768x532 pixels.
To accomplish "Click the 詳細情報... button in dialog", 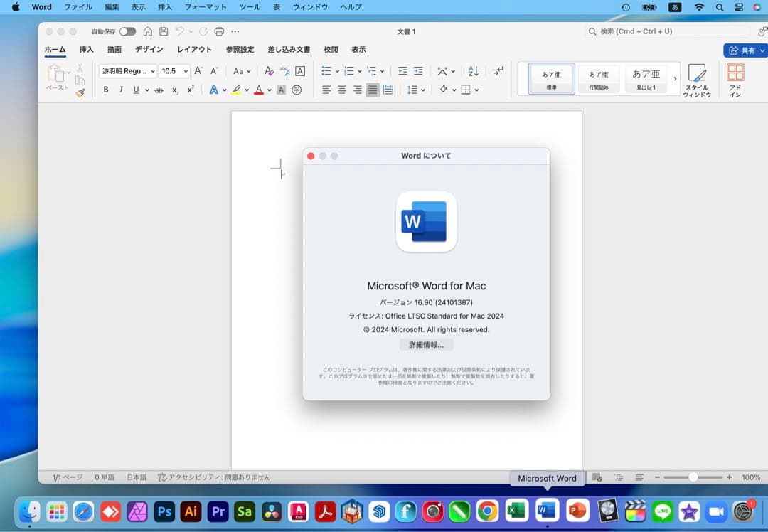I will pyautogui.click(x=426, y=345).
